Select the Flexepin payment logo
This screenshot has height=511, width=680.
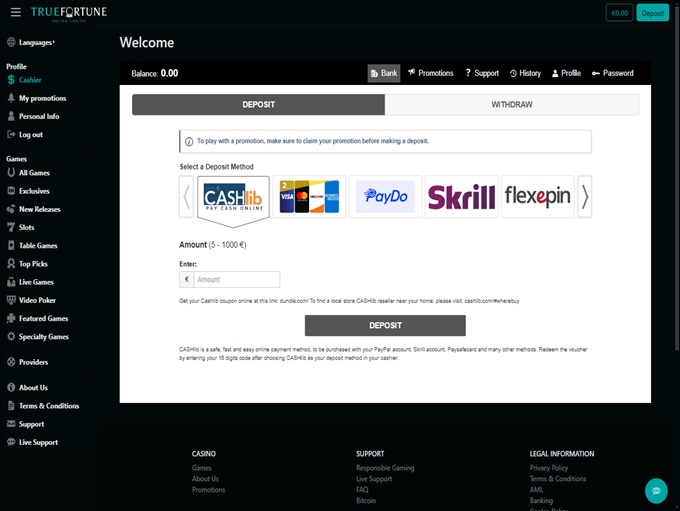point(537,197)
